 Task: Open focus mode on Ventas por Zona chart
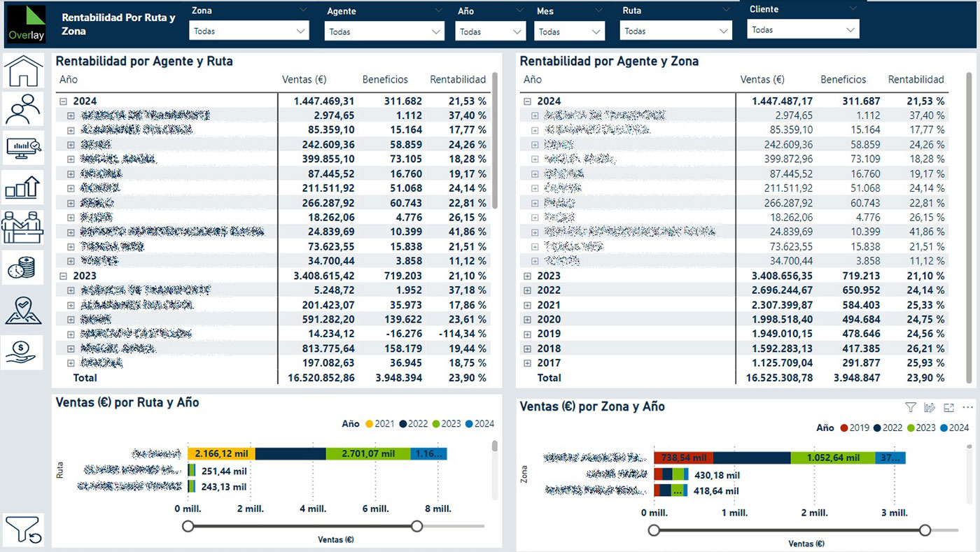tap(949, 407)
